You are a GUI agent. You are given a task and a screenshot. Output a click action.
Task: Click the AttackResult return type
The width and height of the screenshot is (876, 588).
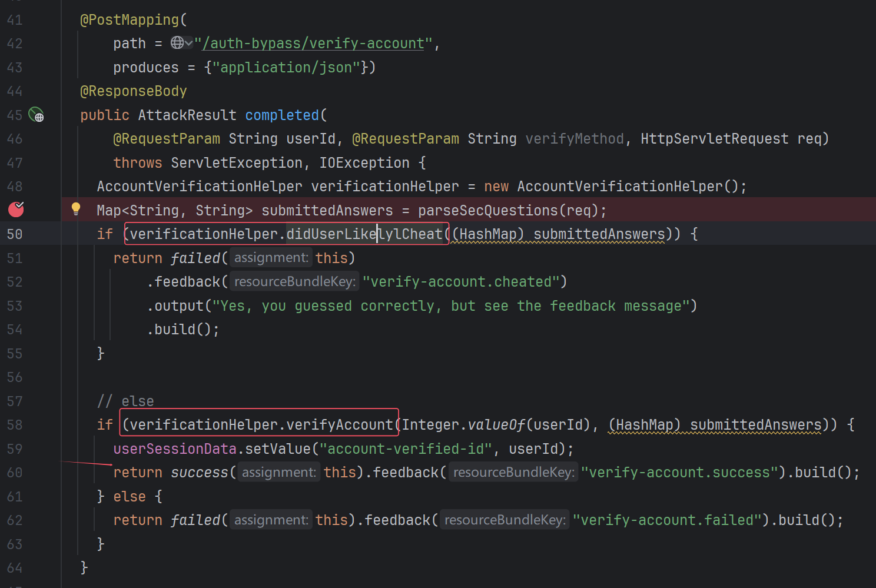[187, 115]
